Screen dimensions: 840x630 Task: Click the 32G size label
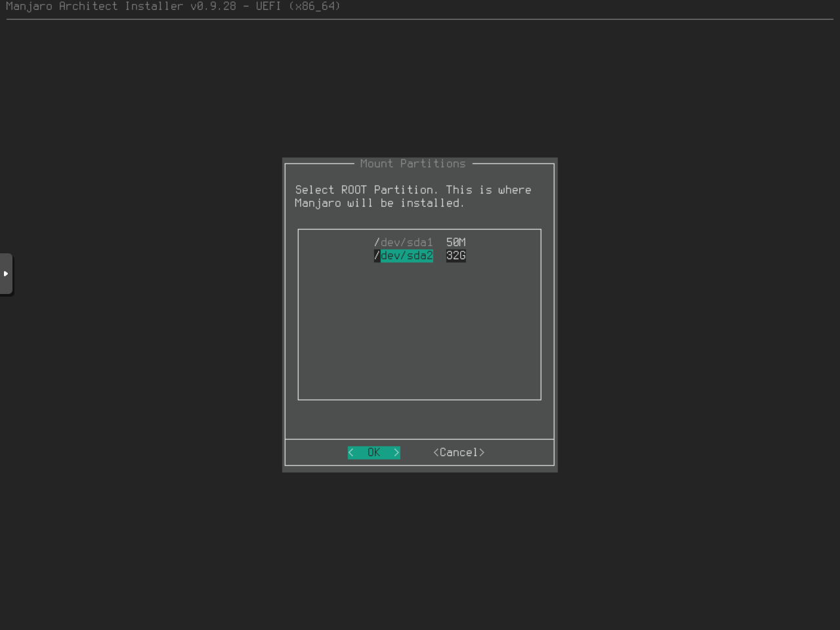[455, 255]
